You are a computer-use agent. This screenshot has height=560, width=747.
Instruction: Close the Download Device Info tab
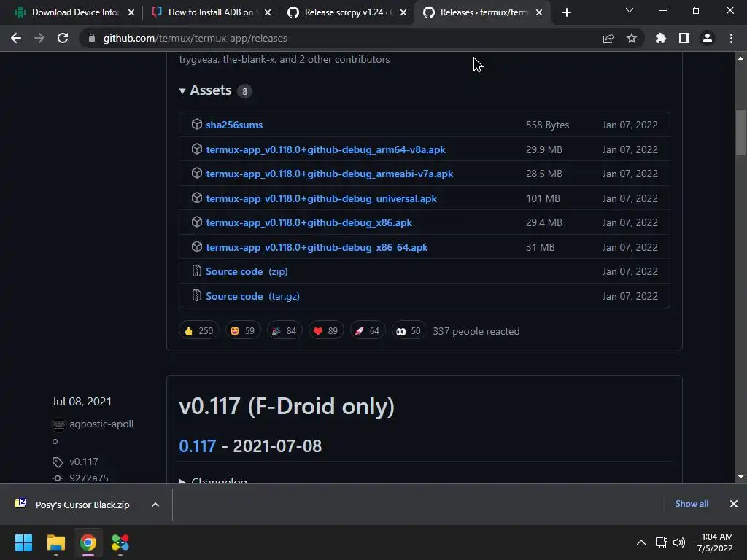click(x=131, y=13)
